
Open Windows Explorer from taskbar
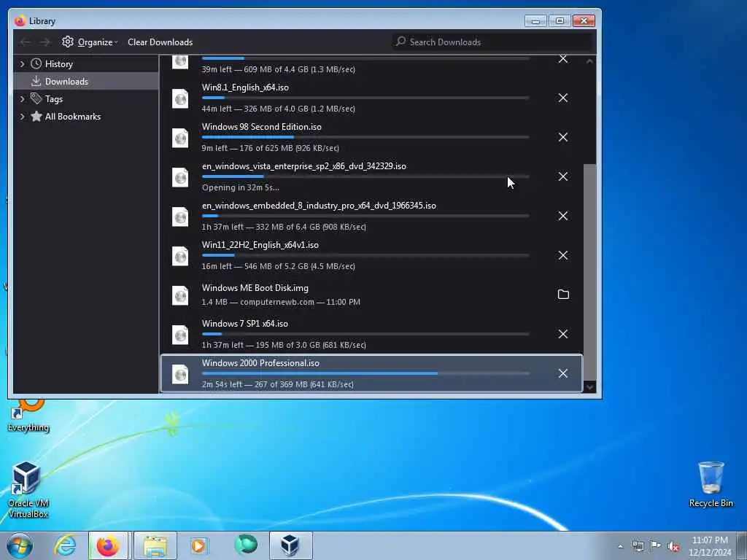(x=155, y=545)
